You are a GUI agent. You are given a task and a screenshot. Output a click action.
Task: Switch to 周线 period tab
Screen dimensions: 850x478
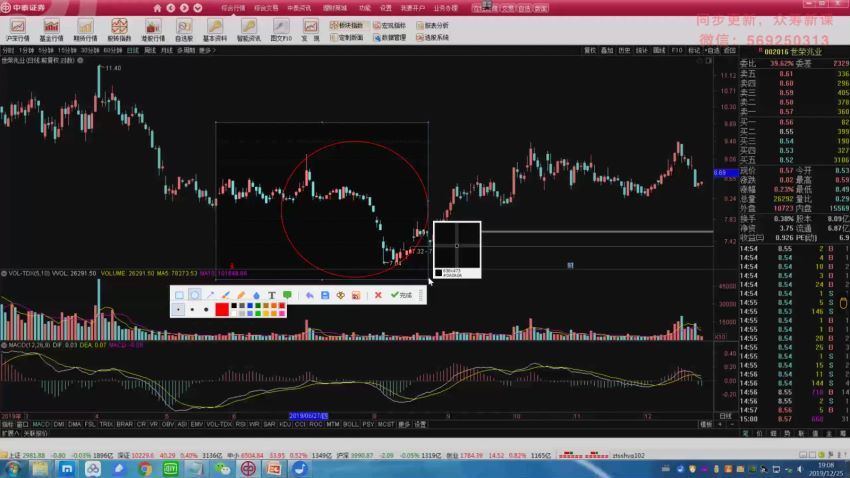[150, 50]
